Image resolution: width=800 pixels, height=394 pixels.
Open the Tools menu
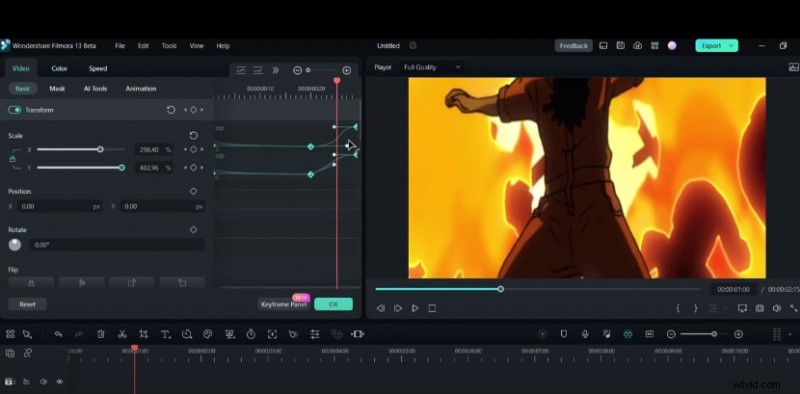point(169,45)
